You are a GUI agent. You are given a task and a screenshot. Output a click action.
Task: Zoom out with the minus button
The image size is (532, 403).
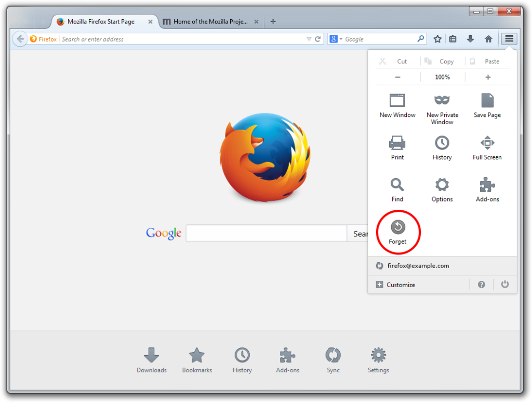(397, 77)
